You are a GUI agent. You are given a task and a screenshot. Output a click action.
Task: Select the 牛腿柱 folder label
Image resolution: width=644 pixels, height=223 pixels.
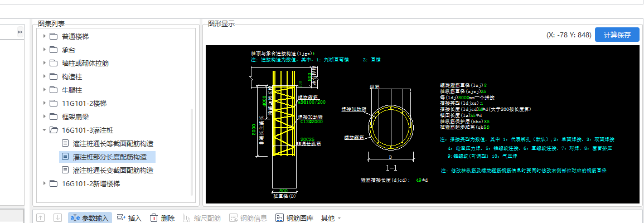tap(72, 90)
